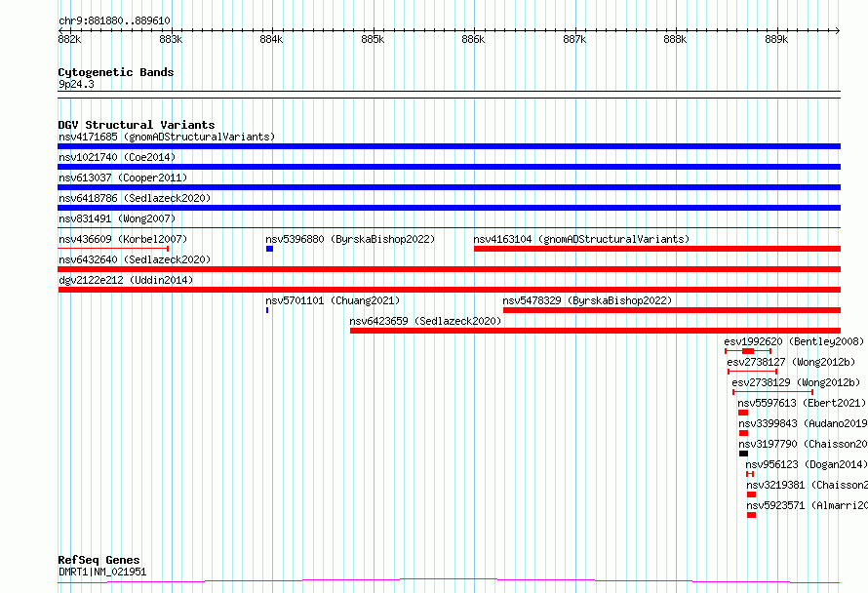868x593 pixels.
Task: Click the nsv3197790 Chaisson label
Action: coord(803,444)
